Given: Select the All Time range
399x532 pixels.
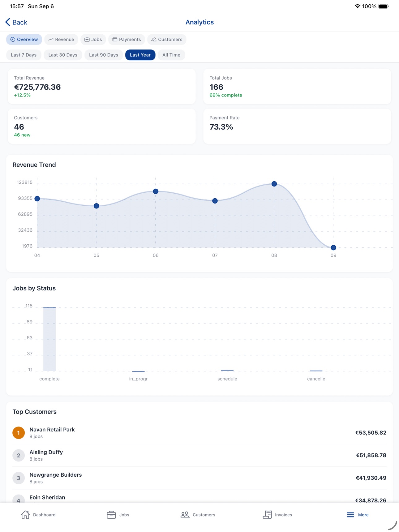Looking at the screenshot, I should click(x=171, y=55).
